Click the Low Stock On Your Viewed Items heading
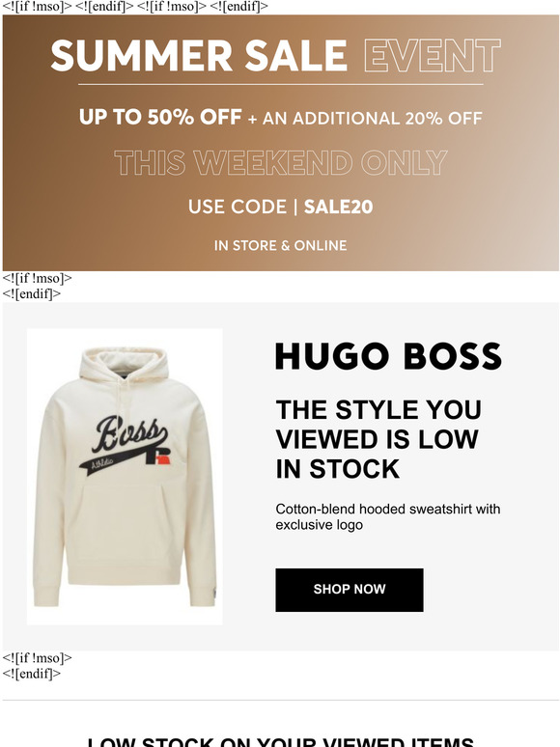The height and width of the screenshot is (747, 560). [280, 742]
